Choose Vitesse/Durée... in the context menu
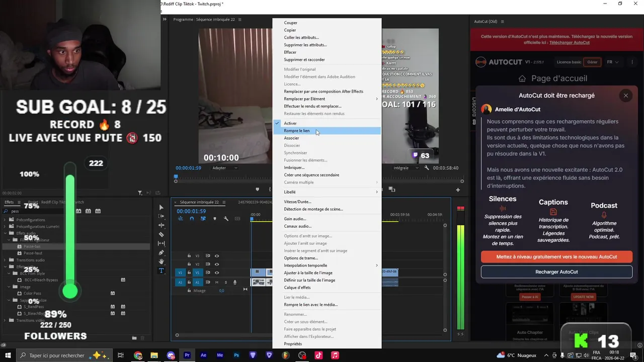644x362 pixels. 327,202
